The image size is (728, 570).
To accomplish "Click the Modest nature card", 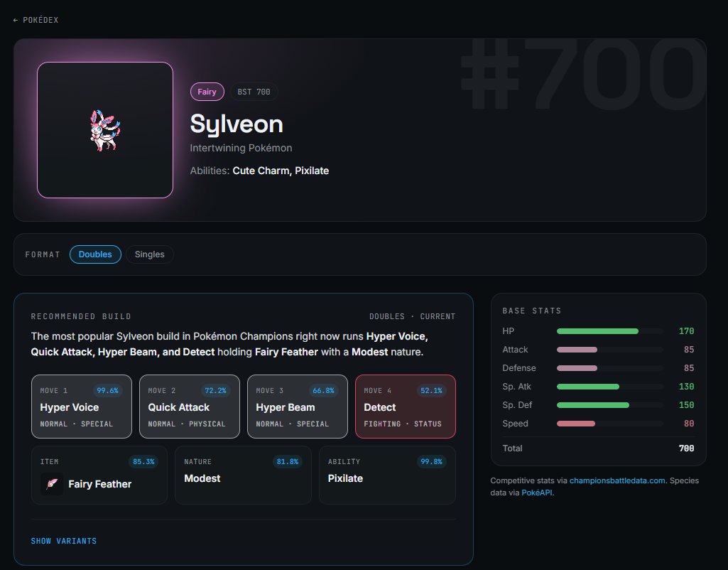I will 244,475.
